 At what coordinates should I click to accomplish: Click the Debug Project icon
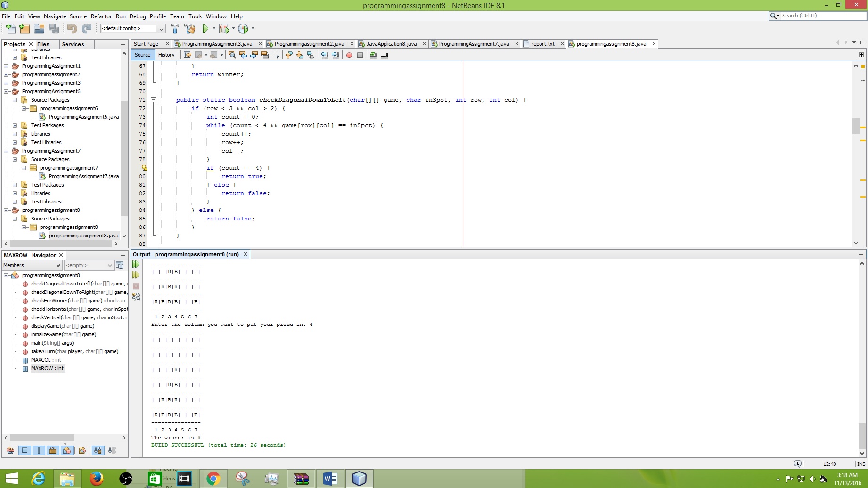click(224, 29)
